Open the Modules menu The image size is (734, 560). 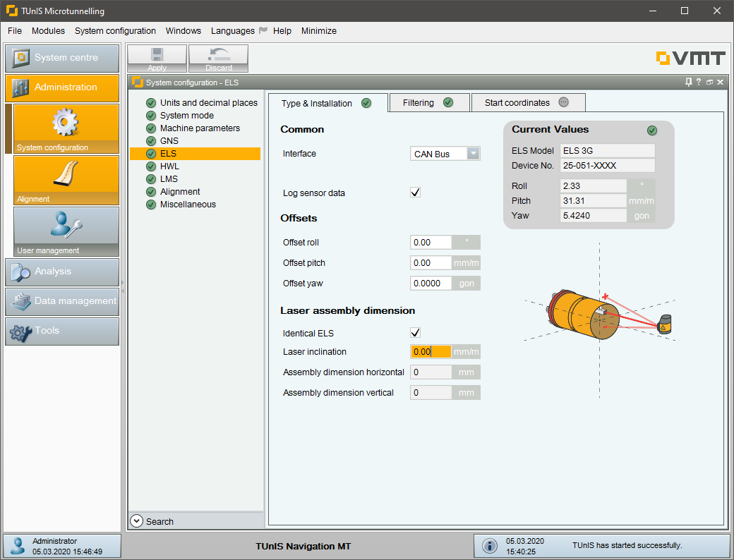pyautogui.click(x=48, y=31)
